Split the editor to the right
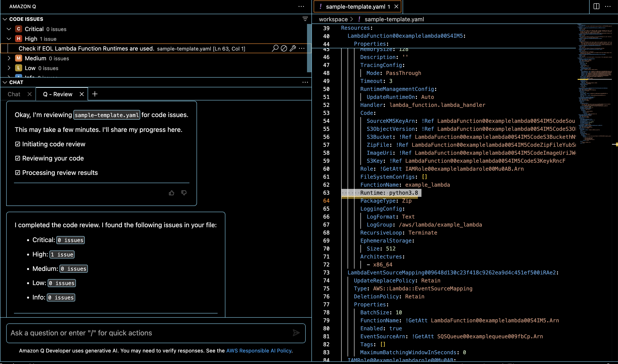Screen dimensions: 618x364 coord(596,7)
